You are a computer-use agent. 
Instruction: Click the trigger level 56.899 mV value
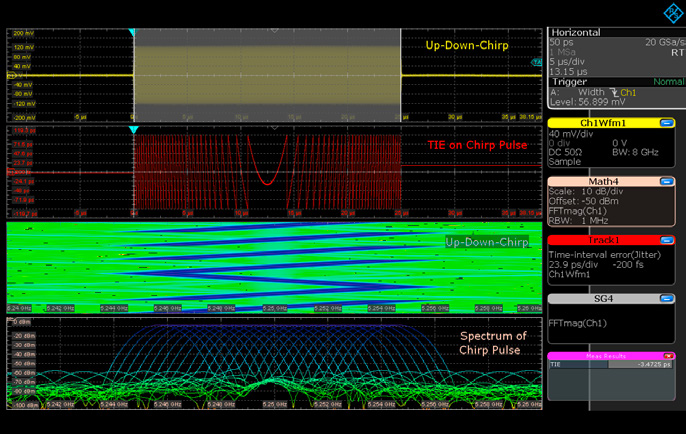[588, 101]
